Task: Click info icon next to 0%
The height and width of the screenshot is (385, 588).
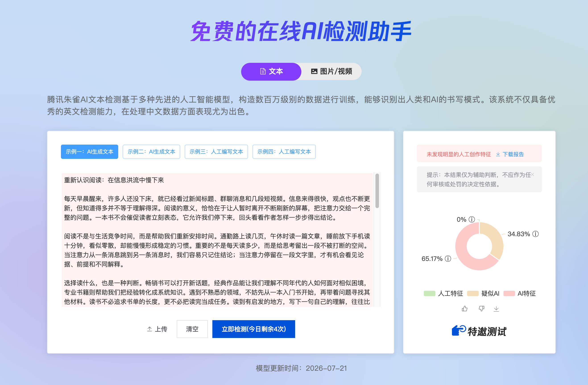Action: click(x=472, y=219)
